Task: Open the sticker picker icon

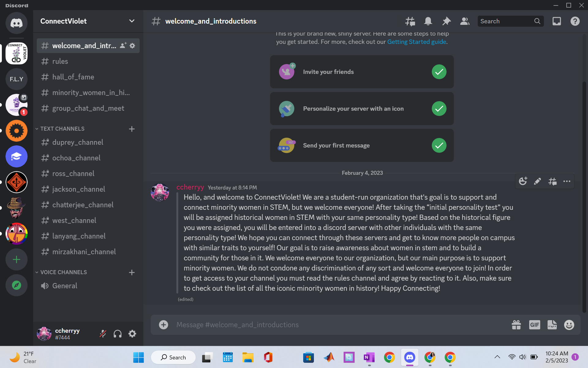Action: pyautogui.click(x=552, y=325)
